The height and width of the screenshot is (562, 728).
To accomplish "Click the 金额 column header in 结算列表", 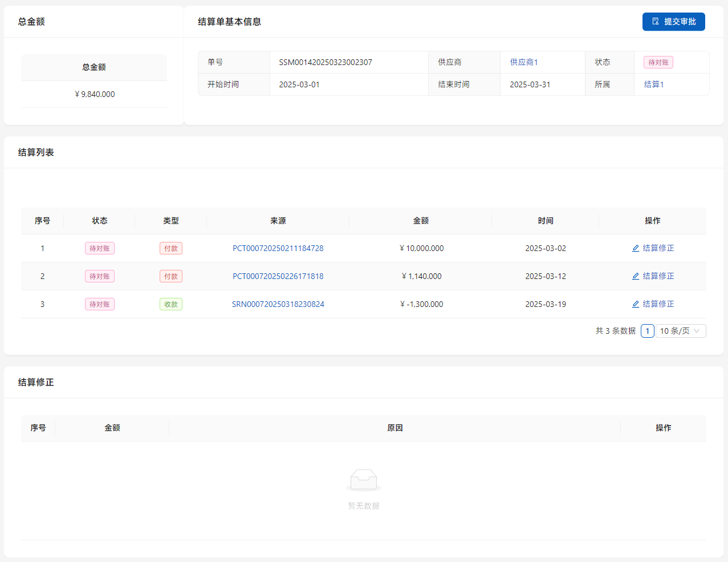I will click(421, 221).
